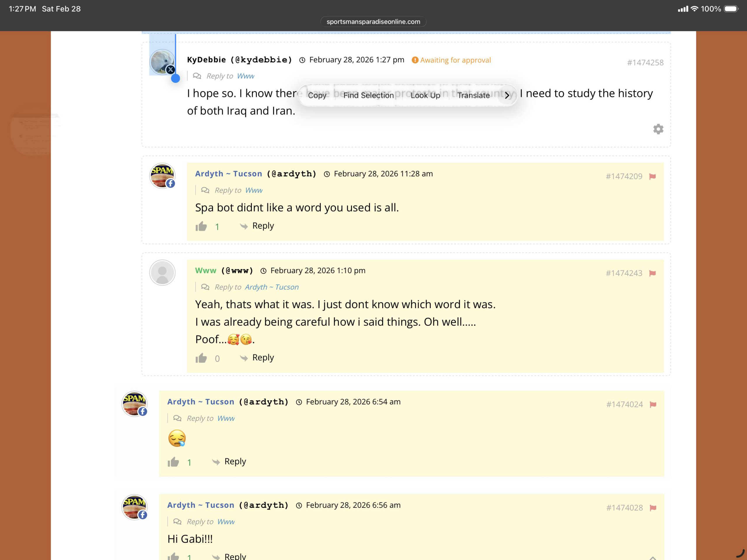Image resolution: width=747 pixels, height=560 pixels.
Task: Click timestamp "February 28, 2026 11:28 am"
Action: point(383,174)
